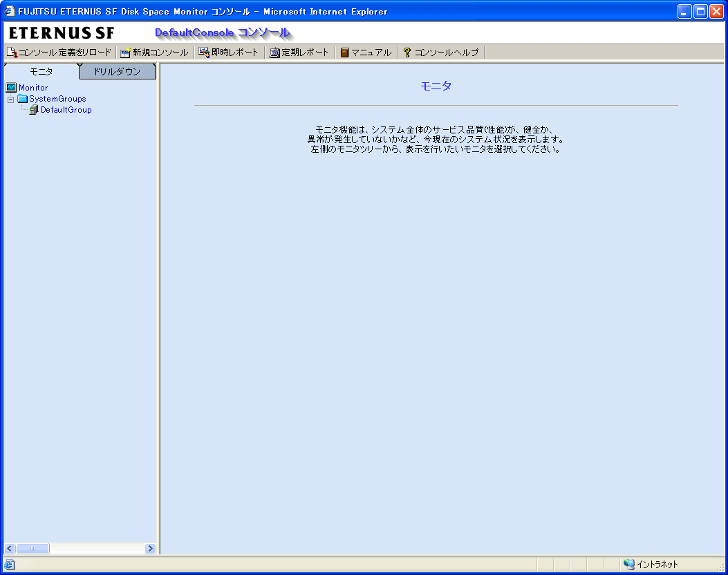This screenshot has width=728, height=575.
Task: Click the イントラネット status bar text
Action: coord(657,565)
